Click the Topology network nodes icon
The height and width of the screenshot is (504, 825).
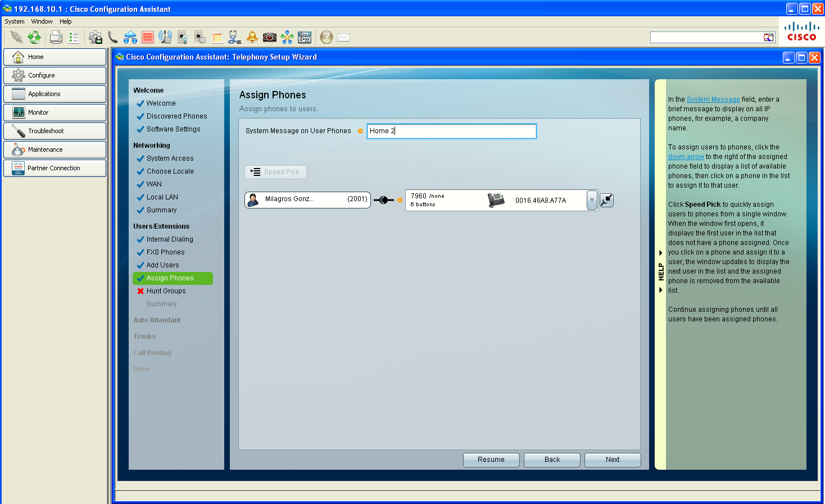click(x=287, y=37)
